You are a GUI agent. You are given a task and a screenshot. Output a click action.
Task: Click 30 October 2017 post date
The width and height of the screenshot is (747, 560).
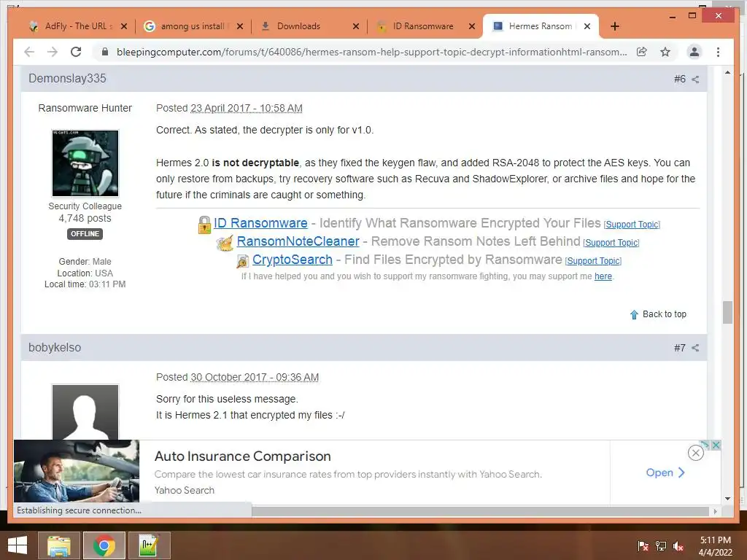coord(255,377)
